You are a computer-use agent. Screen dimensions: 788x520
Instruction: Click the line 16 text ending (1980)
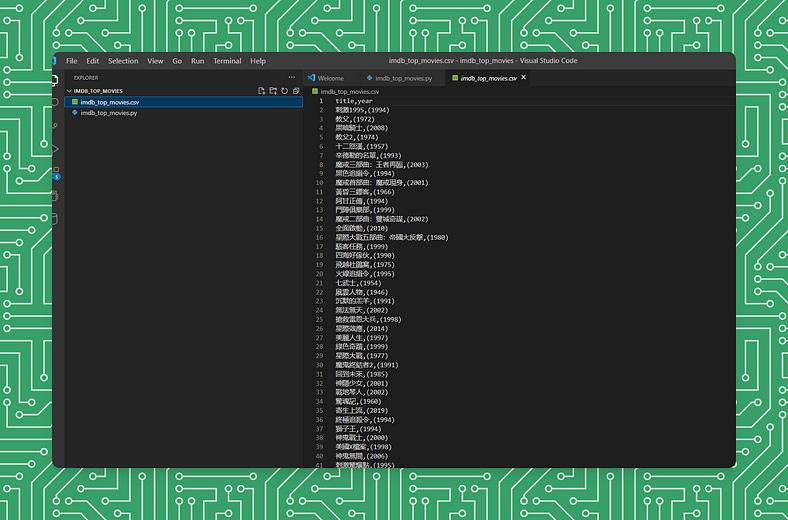point(392,238)
